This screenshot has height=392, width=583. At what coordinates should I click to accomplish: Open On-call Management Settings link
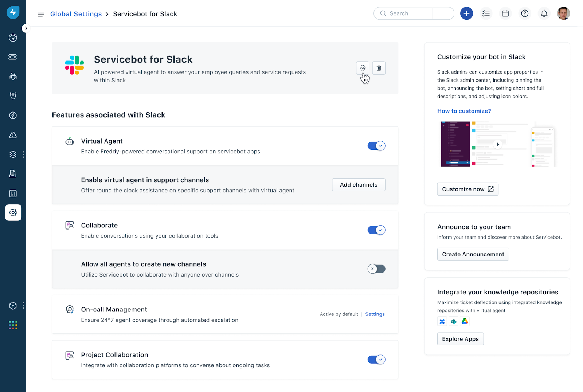click(x=375, y=314)
